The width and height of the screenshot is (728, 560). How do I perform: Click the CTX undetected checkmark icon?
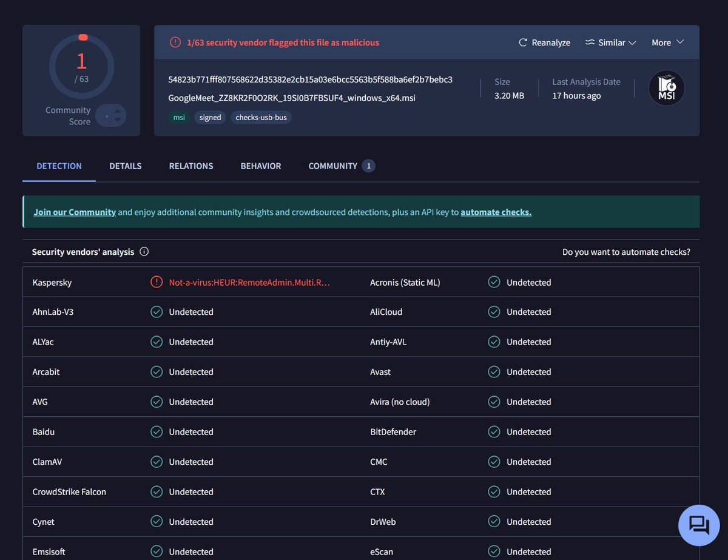(494, 491)
